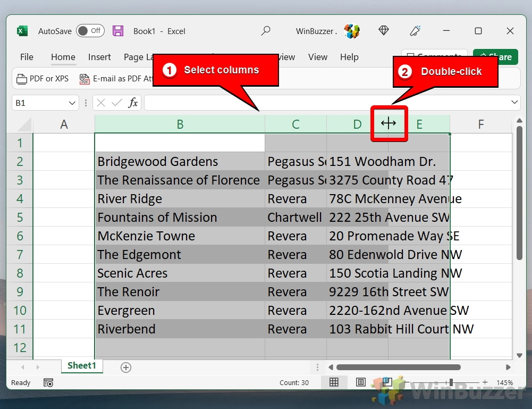The image size is (532, 409).
Task: Click the vertical scrollbar thumb
Action: click(519, 193)
